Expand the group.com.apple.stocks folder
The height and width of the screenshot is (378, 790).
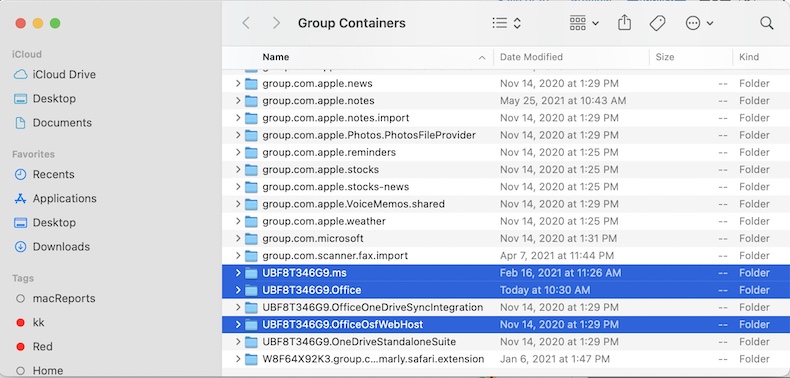pyautogui.click(x=238, y=169)
